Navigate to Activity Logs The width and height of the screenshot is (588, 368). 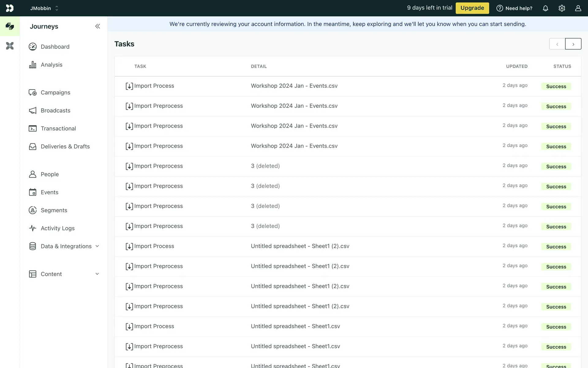pyautogui.click(x=58, y=228)
